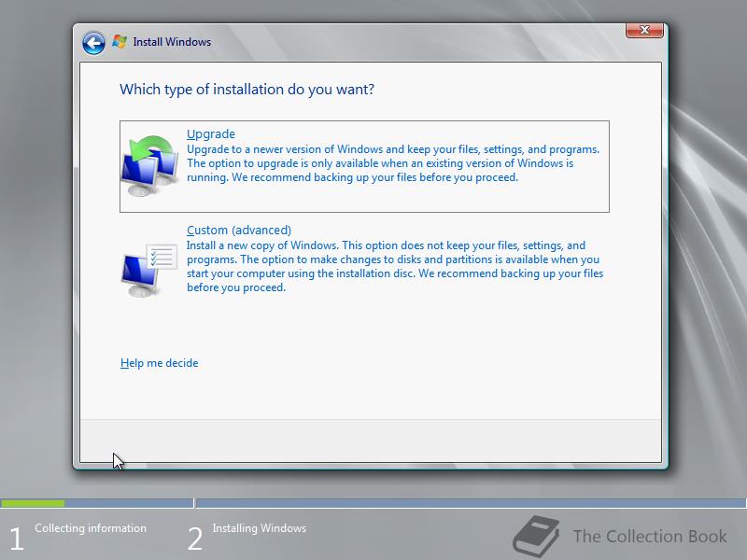Click the Install Windows title text
This screenshot has width=747, height=560.
pyautogui.click(x=172, y=42)
